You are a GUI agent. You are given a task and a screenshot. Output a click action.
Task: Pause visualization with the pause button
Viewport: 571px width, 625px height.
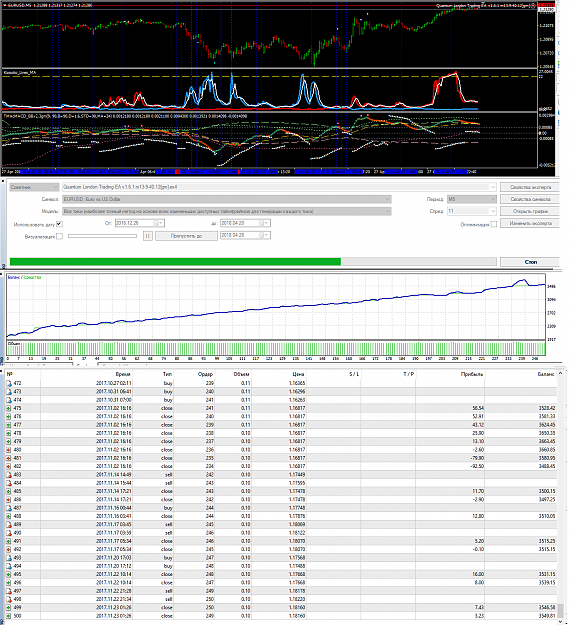coord(148,236)
